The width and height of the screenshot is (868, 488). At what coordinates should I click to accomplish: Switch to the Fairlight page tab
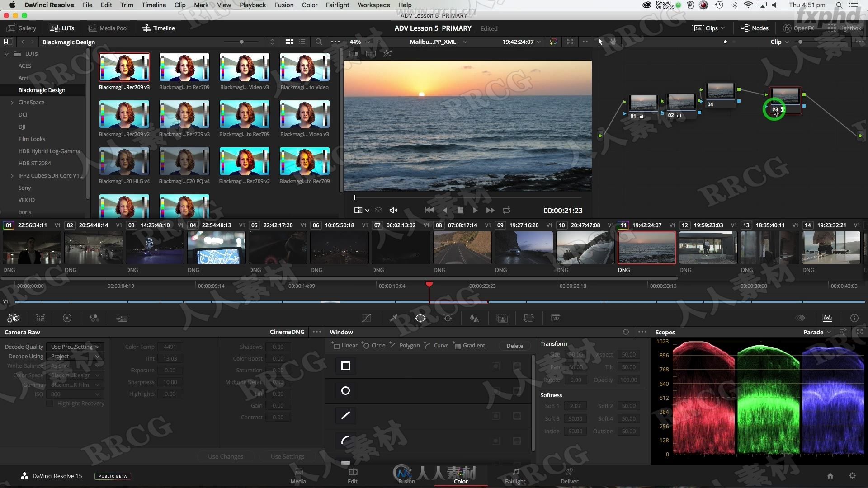(x=515, y=476)
